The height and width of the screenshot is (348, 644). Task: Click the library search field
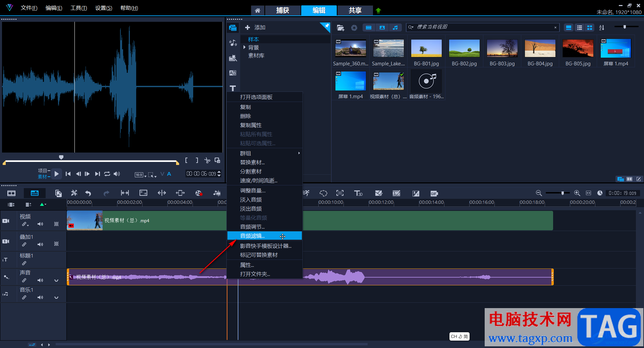click(482, 27)
